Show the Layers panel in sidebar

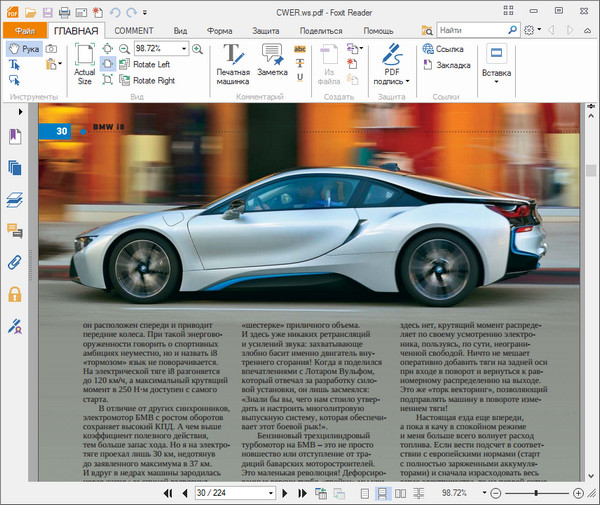15,199
